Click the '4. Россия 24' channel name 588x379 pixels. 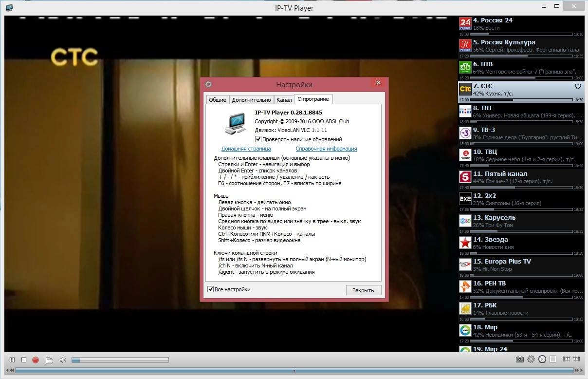(493, 20)
